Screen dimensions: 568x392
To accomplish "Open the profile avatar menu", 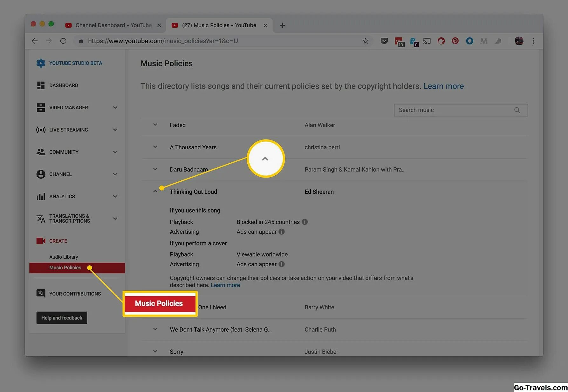I will coord(519,41).
